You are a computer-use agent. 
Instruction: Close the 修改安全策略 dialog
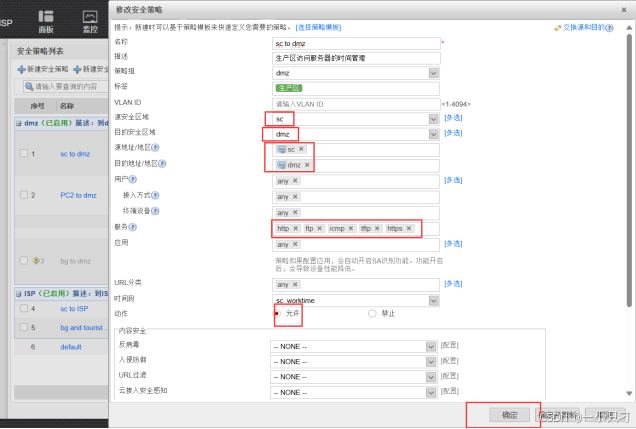624,10
